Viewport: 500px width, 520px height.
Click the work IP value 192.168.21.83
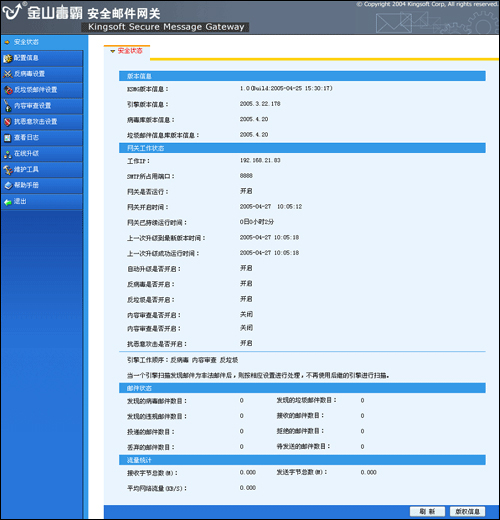pos(260,160)
